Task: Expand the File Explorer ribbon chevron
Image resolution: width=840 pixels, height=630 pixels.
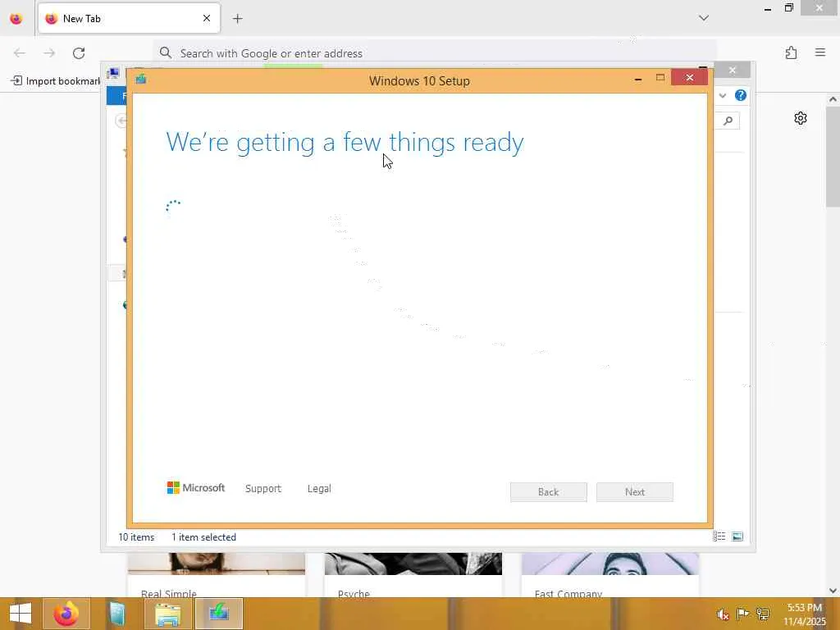Action: click(723, 96)
